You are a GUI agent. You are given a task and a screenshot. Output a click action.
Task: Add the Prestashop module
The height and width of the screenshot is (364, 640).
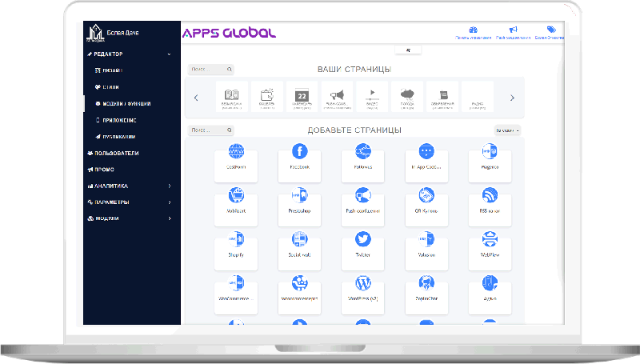pos(299,206)
